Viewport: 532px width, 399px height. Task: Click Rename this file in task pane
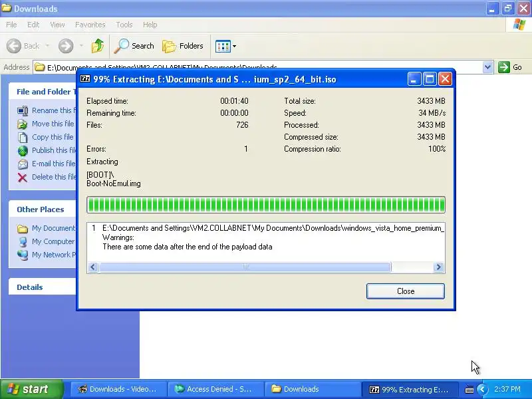tap(54, 110)
